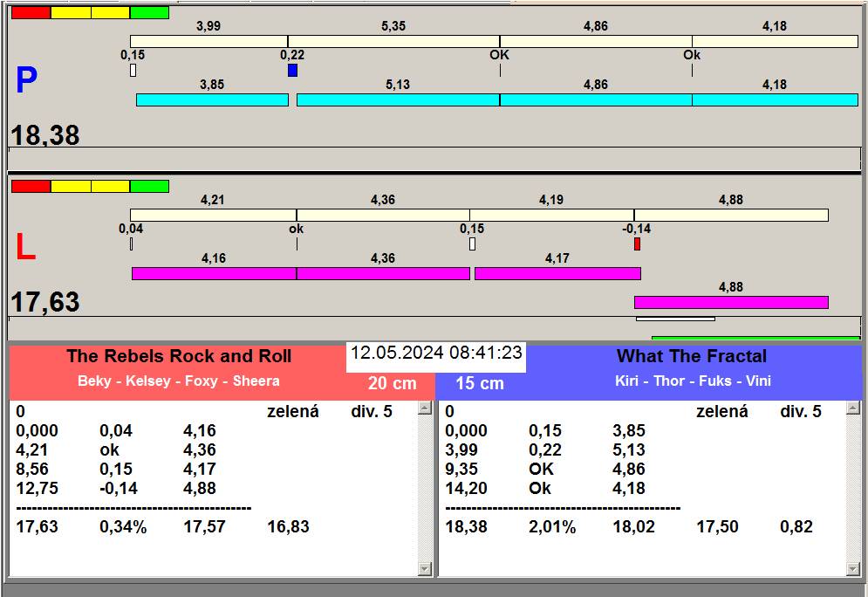Click the 20 cm jump height label
This screenshot has width=868, height=597.
click(x=392, y=383)
